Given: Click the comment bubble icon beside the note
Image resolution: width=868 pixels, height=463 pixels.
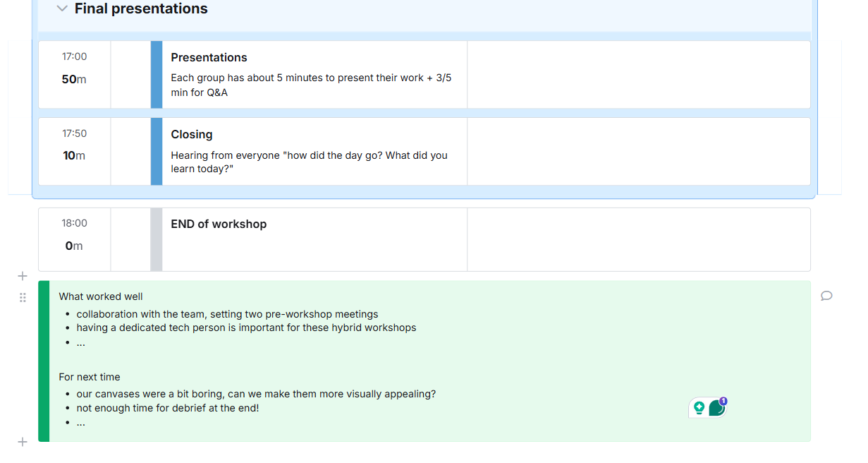Looking at the screenshot, I should point(826,296).
